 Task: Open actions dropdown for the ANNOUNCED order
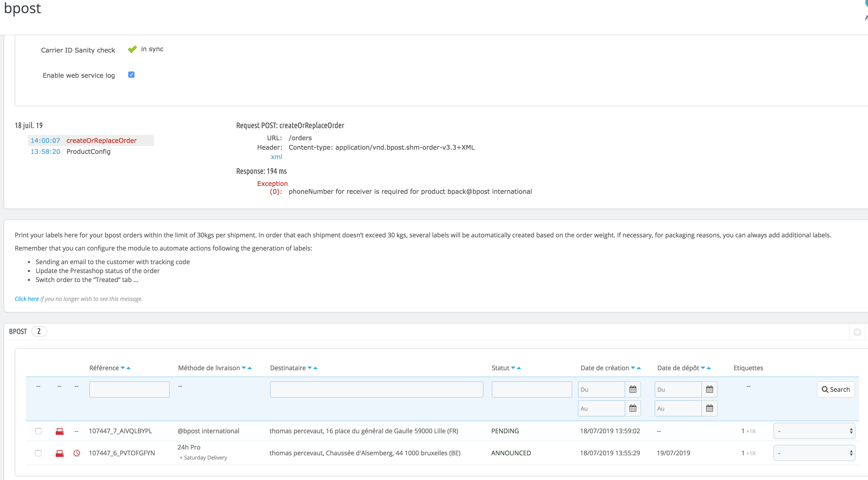point(814,453)
